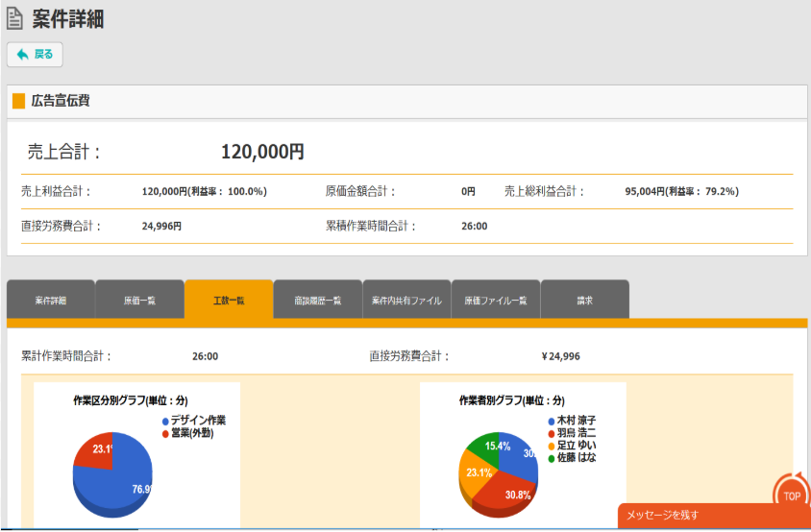
Task: Open the 商談履歴一覧 tab
Action: coord(317,300)
